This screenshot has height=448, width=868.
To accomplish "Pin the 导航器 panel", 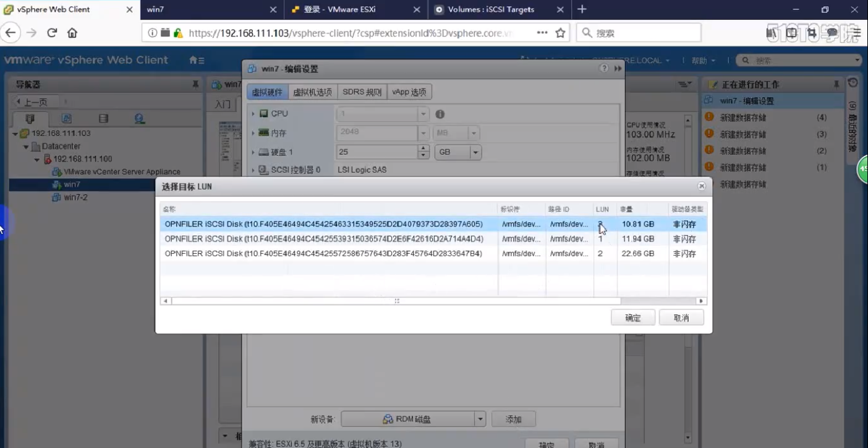I will (195, 84).
